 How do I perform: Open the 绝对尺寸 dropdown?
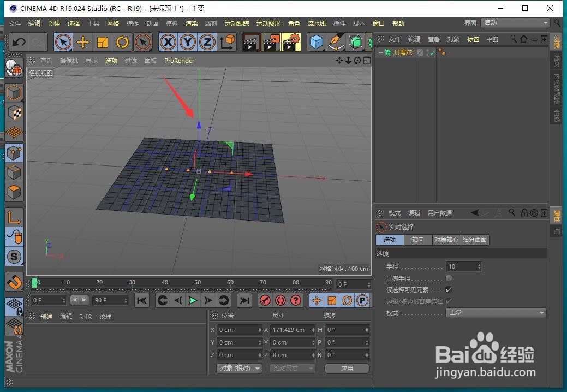292,368
